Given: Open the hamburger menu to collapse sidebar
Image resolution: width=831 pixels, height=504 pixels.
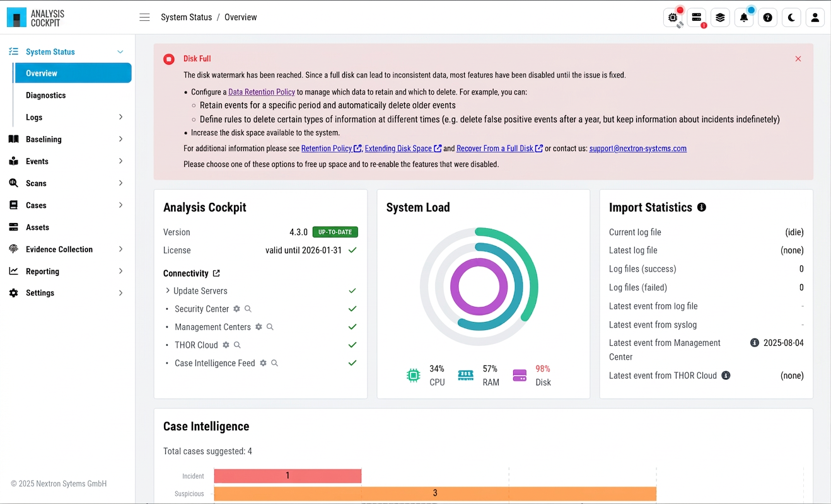Looking at the screenshot, I should [x=144, y=18].
